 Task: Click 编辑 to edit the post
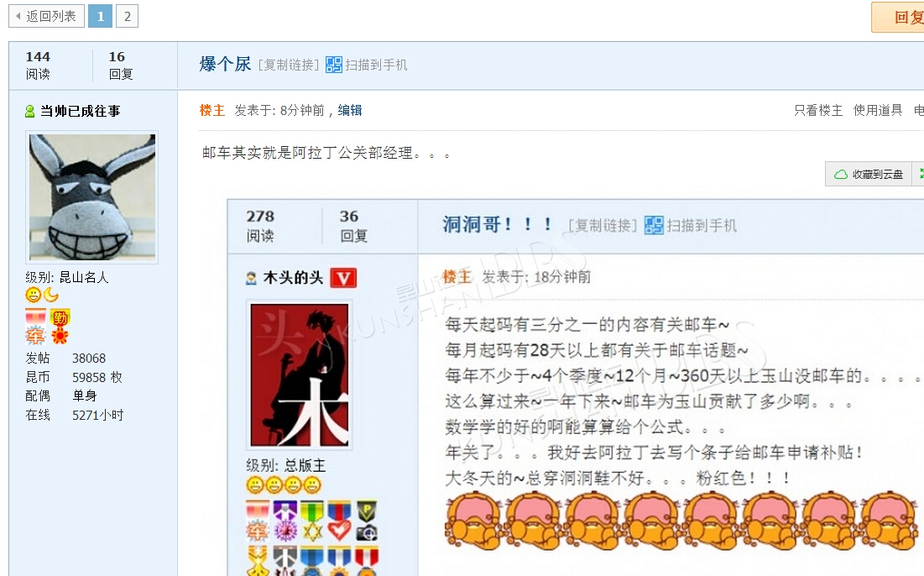[349, 110]
